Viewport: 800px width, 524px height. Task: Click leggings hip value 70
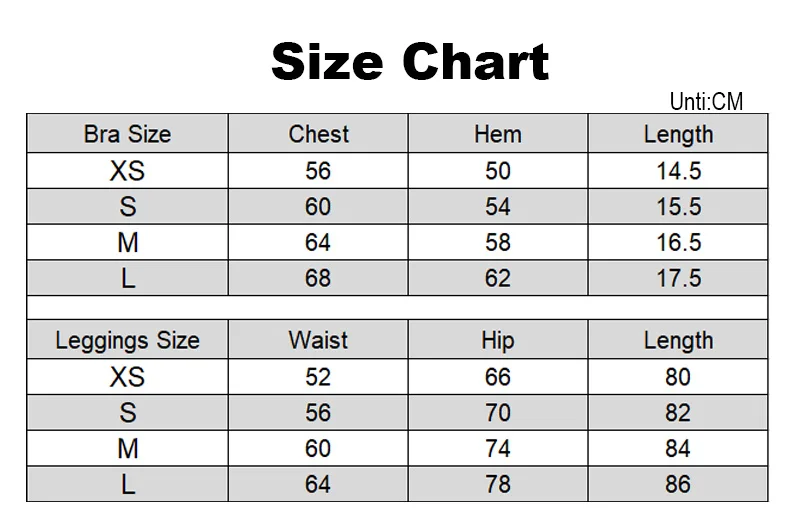[x=498, y=412]
